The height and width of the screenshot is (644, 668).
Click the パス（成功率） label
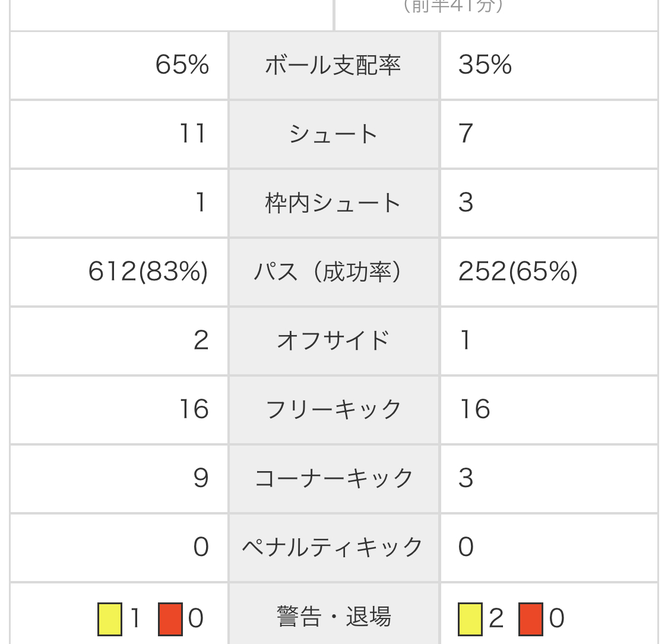pyautogui.click(x=333, y=272)
